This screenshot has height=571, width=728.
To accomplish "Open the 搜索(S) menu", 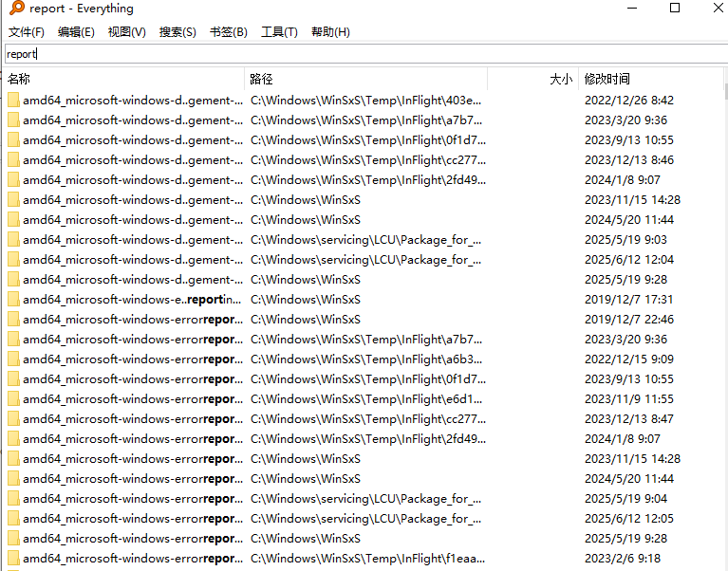I will click(x=177, y=32).
